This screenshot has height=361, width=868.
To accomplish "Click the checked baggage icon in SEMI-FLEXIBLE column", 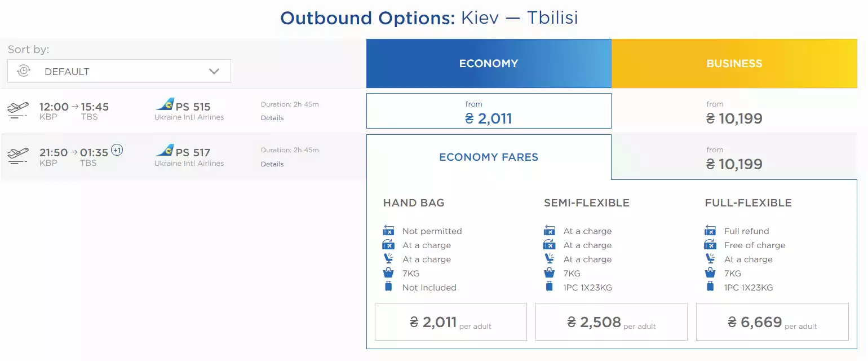I will tap(548, 287).
